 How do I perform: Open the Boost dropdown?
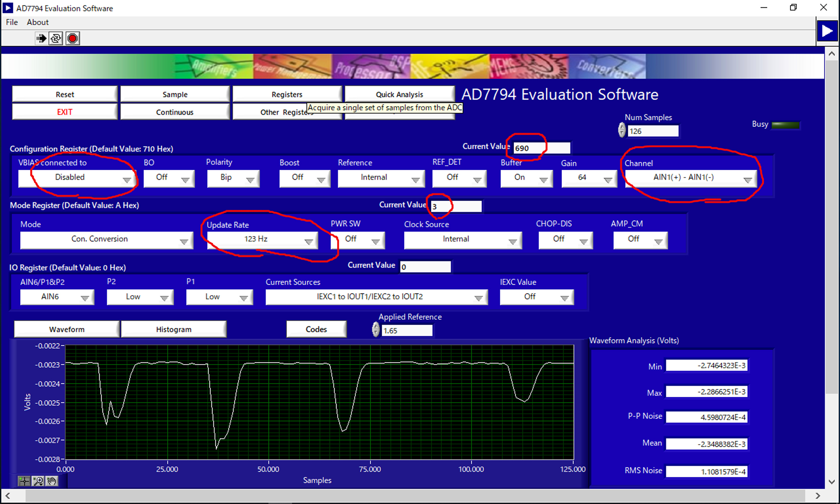pos(305,178)
